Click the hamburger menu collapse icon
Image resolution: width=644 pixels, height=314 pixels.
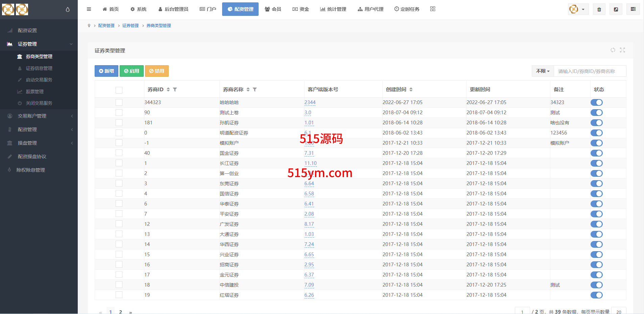point(89,9)
